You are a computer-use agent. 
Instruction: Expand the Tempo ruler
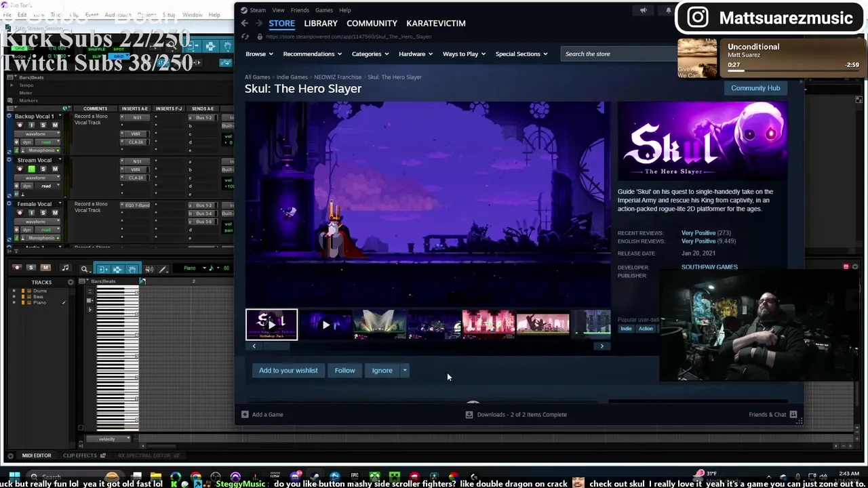point(12,85)
